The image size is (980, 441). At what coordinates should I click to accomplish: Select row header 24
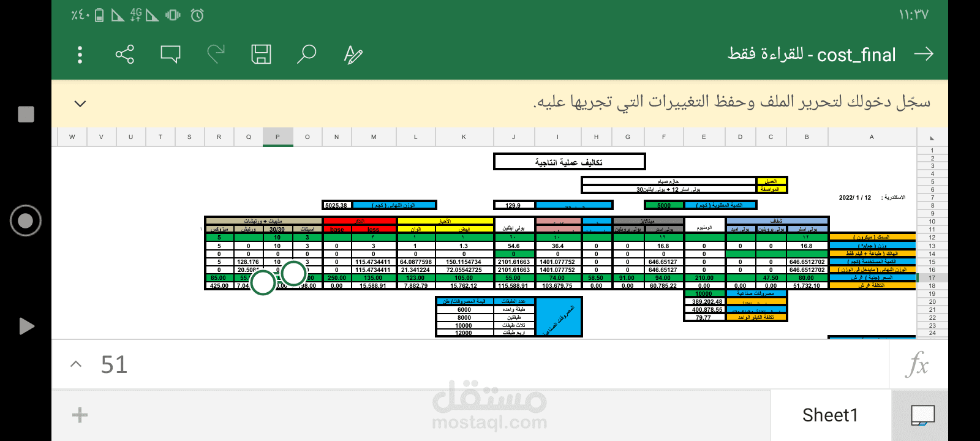coord(932,333)
